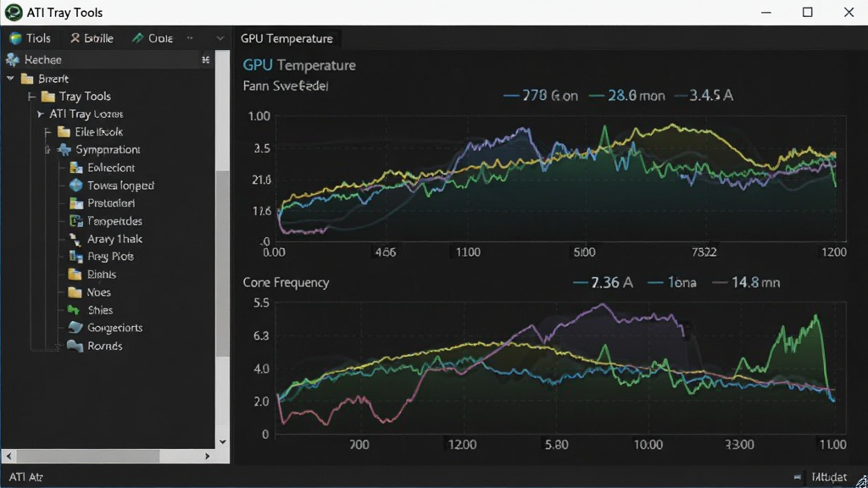
Task: Click the Fenpeptdes item icon
Action: tap(75, 221)
